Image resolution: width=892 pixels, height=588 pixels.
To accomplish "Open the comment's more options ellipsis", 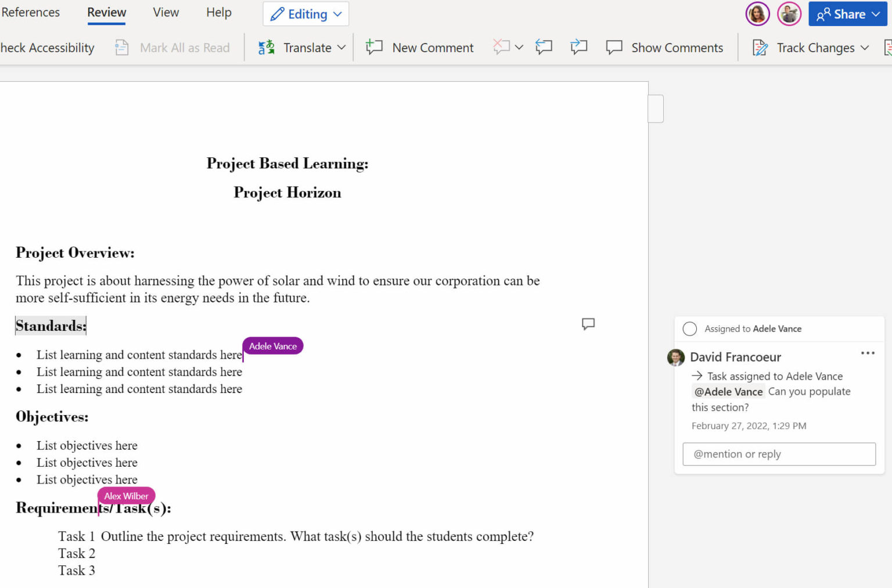I will 867,353.
